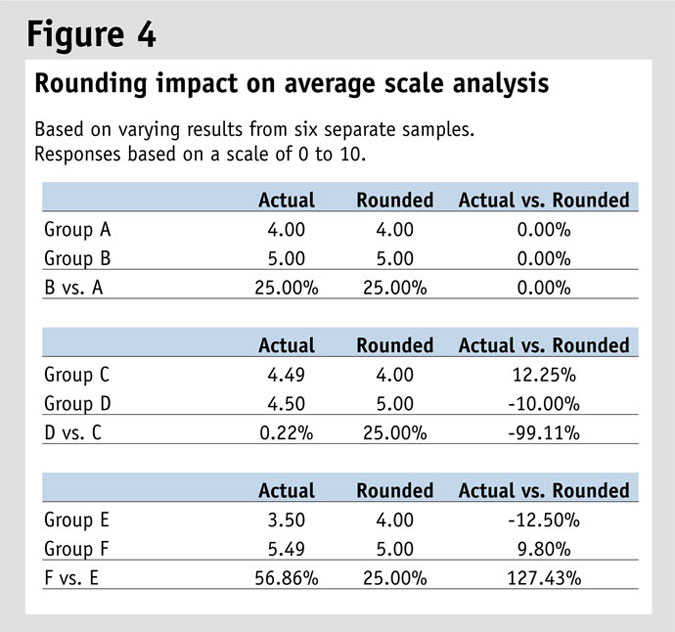Click the 12.25% cell in Group C row

point(543,375)
